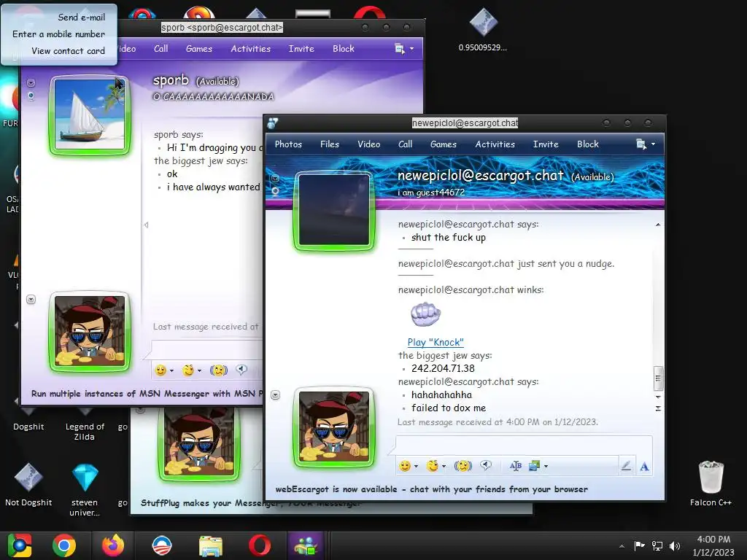Open the Obama logo taskbar app
This screenshot has height=560, width=747.
click(x=161, y=545)
